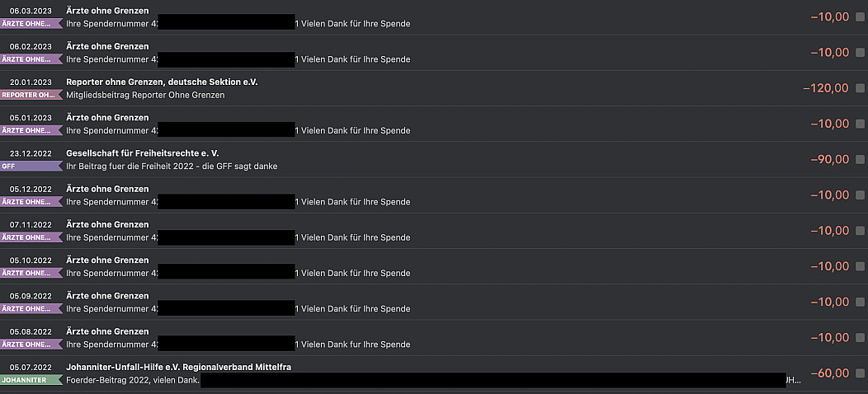Click the ÄRZTE OHNE... tag under 06.02.2023

click(x=30, y=59)
